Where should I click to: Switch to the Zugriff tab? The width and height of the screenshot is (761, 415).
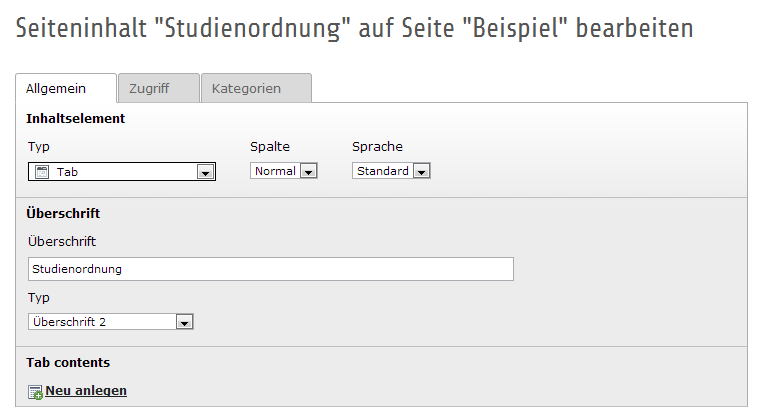pos(148,88)
